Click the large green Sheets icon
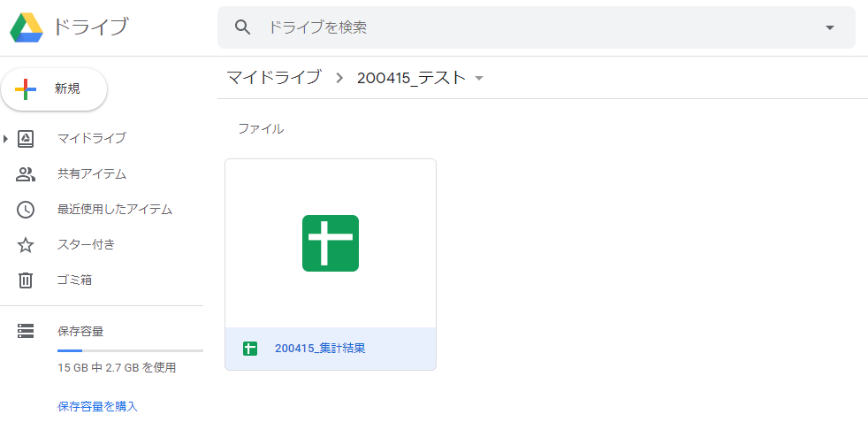This screenshot has width=868, height=430. tap(331, 243)
